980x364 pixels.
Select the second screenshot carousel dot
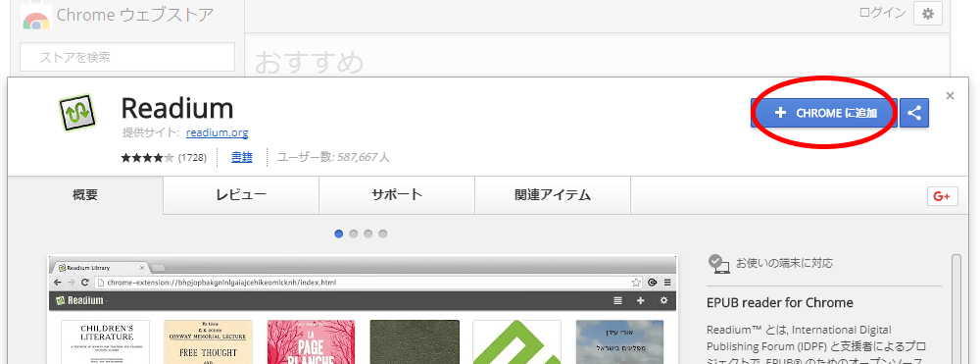pyautogui.click(x=354, y=234)
